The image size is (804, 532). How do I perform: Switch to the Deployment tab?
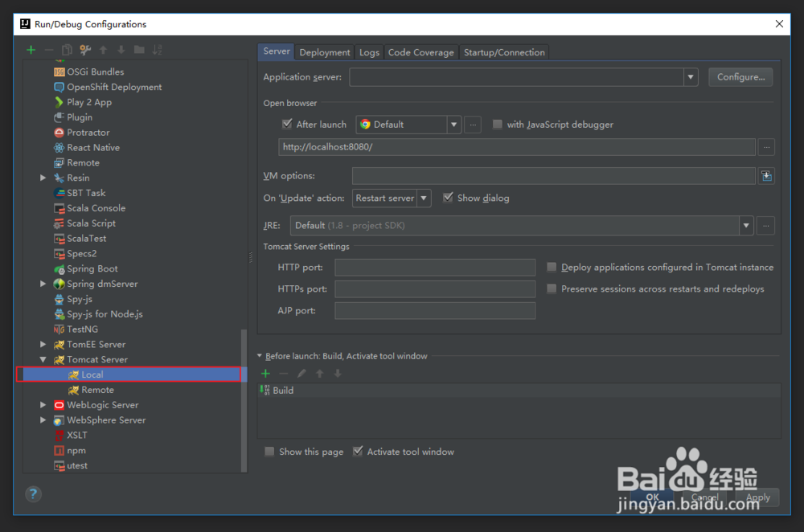click(325, 52)
